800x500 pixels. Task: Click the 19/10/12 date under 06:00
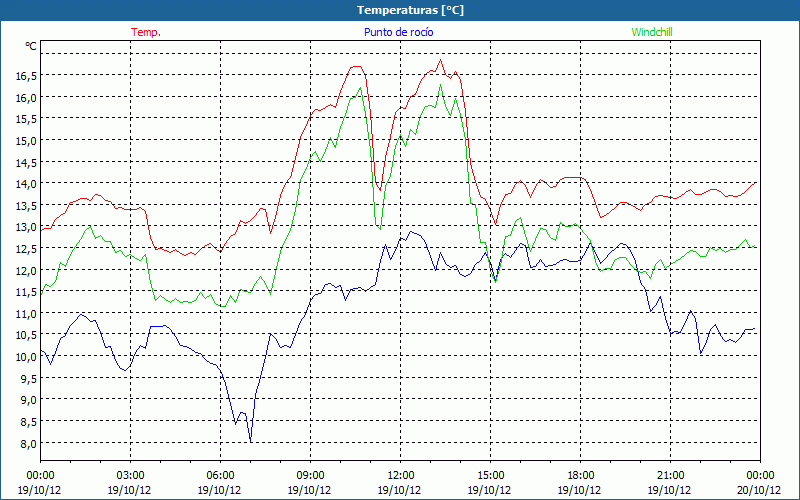point(219,490)
